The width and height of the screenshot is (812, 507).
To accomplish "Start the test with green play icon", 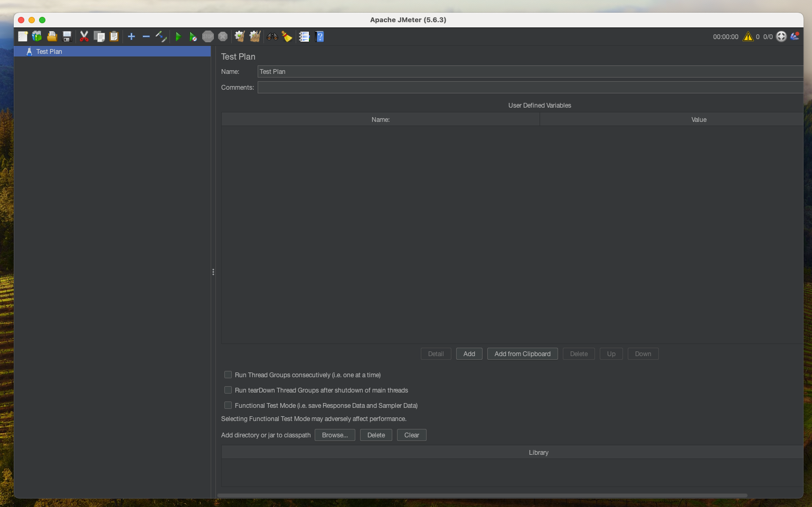I will point(178,36).
